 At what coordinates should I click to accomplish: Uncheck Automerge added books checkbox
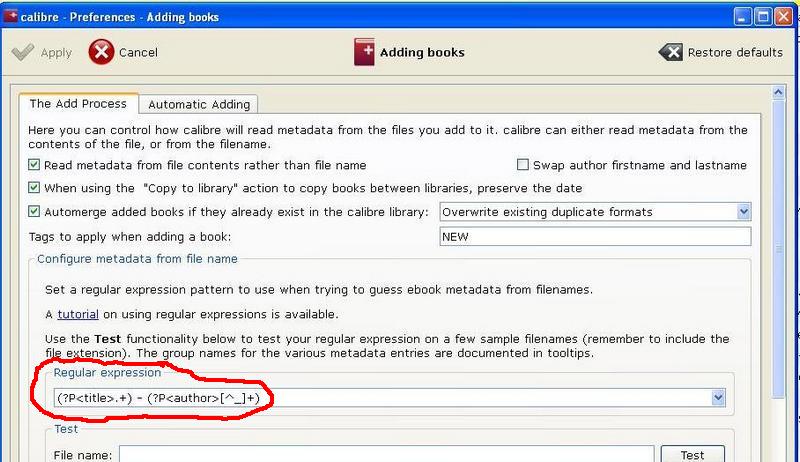point(34,211)
